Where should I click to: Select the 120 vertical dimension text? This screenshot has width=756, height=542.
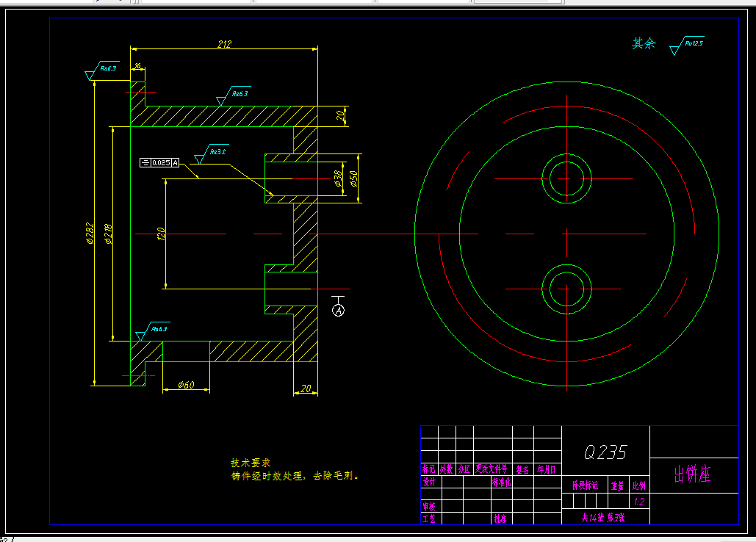161,234
